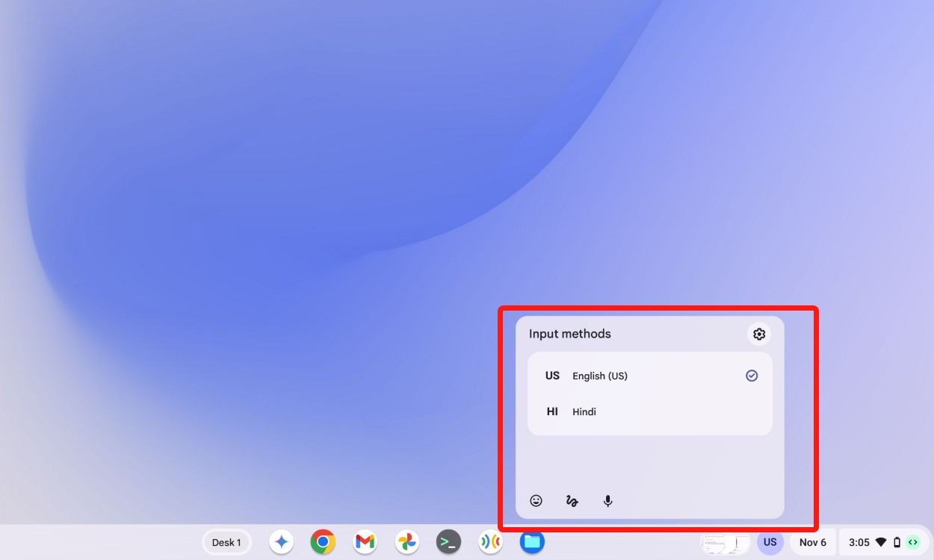Open the calendar by clicking Nov 6

812,542
